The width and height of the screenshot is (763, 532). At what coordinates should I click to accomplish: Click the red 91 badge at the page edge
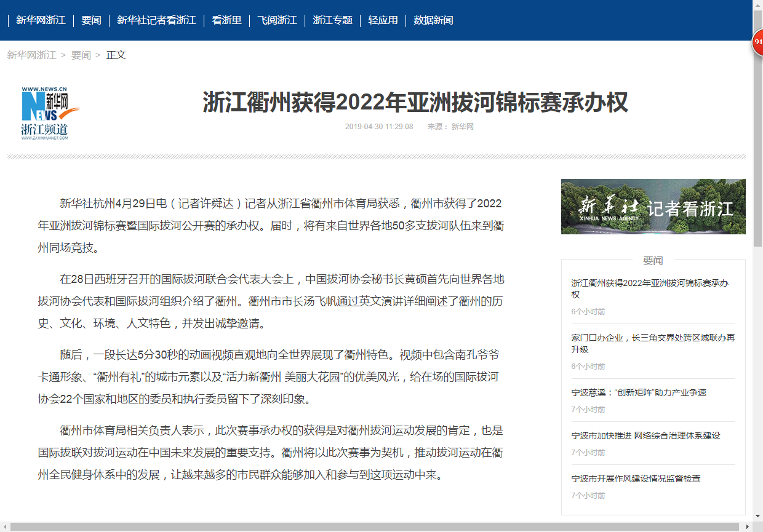pos(757,43)
